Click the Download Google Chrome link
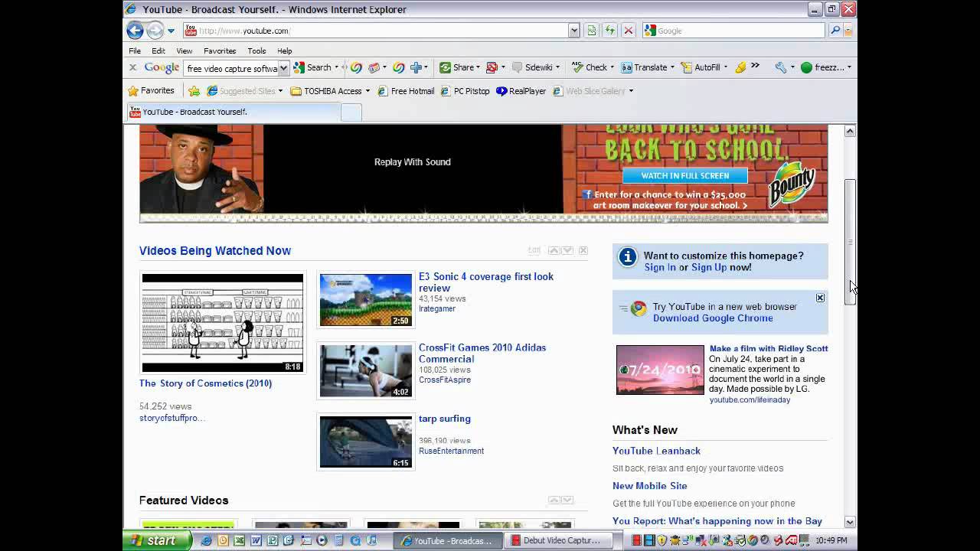 pyautogui.click(x=713, y=318)
